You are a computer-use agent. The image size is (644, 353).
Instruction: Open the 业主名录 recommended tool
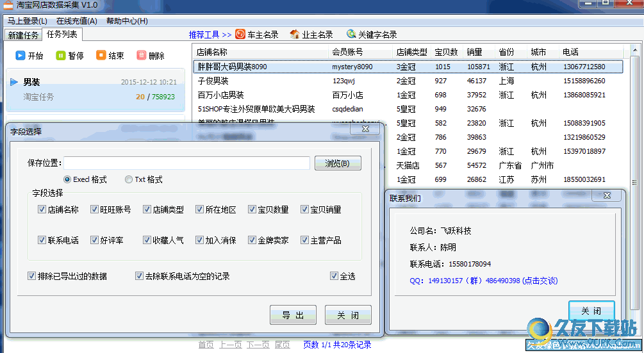coord(311,35)
